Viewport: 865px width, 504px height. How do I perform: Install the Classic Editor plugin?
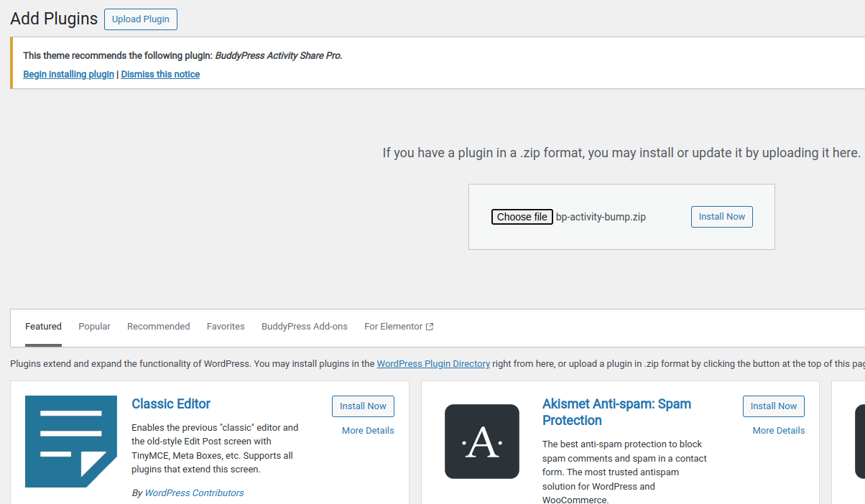point(363,406)
